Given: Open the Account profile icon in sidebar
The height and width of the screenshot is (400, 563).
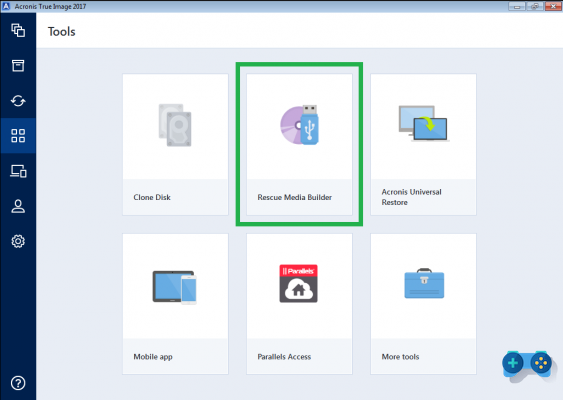Looking at the screenshot, I should click(18, 206).
